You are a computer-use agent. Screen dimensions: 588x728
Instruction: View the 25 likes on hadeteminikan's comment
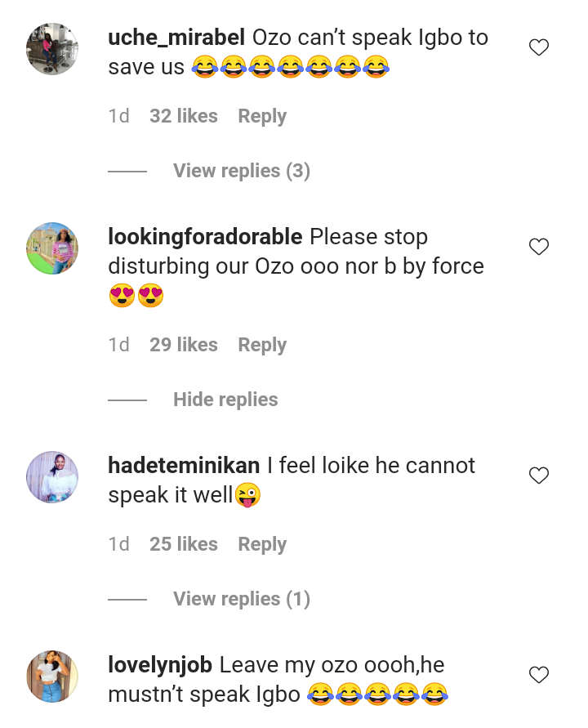(x=184, y=544)
